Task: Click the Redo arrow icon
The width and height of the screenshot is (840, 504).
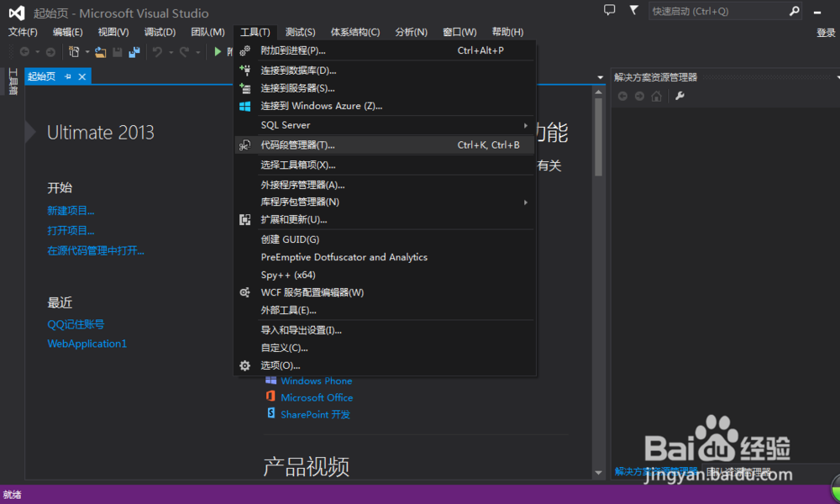Action: coord(184,52)
